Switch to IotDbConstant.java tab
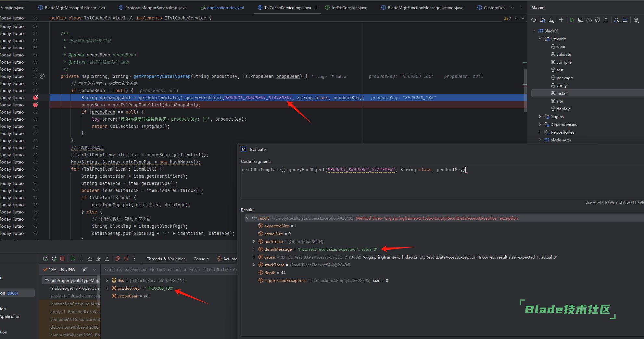The width and height of the screenshot is (644, 339). click(x=346, y=7)
